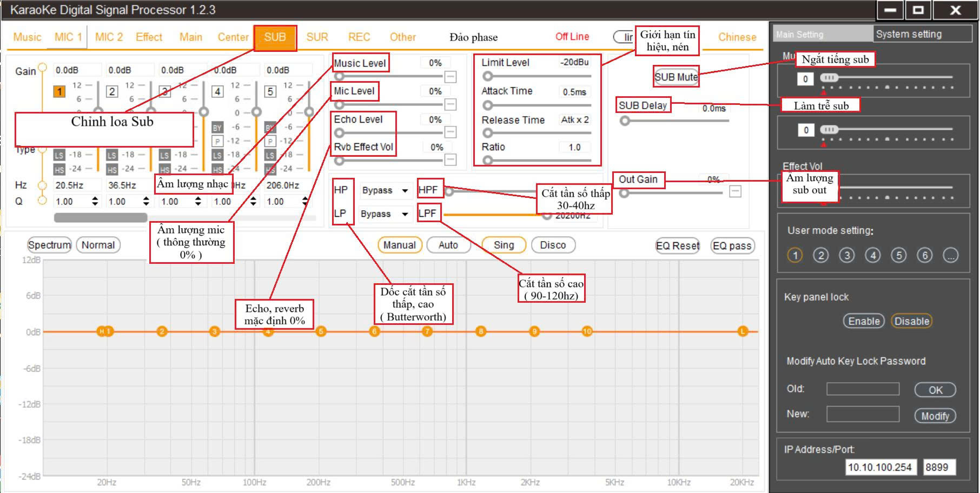Click minus icon beside Mic Level slider
Viewport: 980px width, 493px height.
[450, 104]
